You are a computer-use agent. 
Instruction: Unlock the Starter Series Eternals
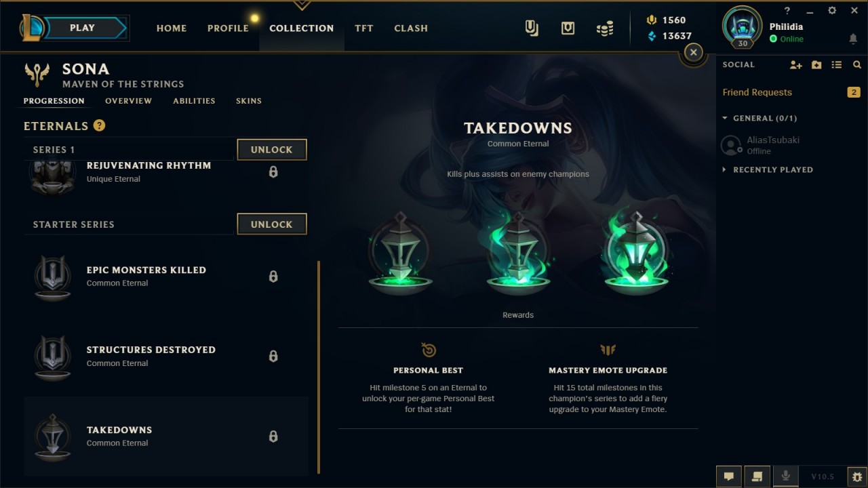click(x=272, y=224)
